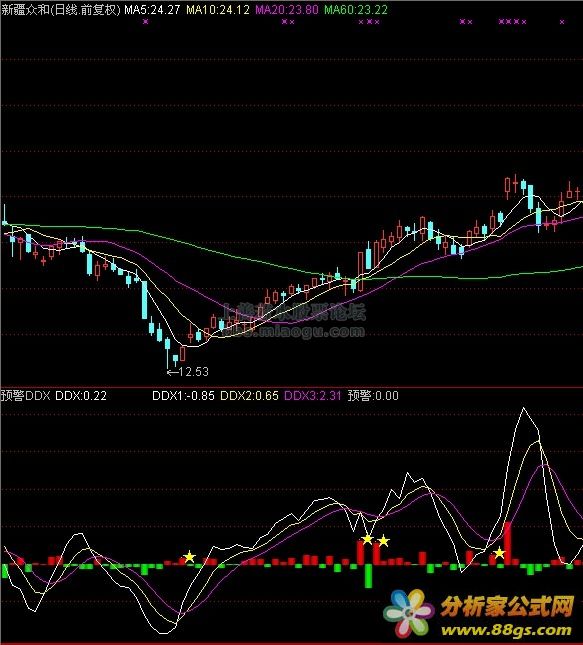Viewport: 583px width, 645px height.
Task: Click the yellow star under the 12.53 rebound
Action: point(189,557)
